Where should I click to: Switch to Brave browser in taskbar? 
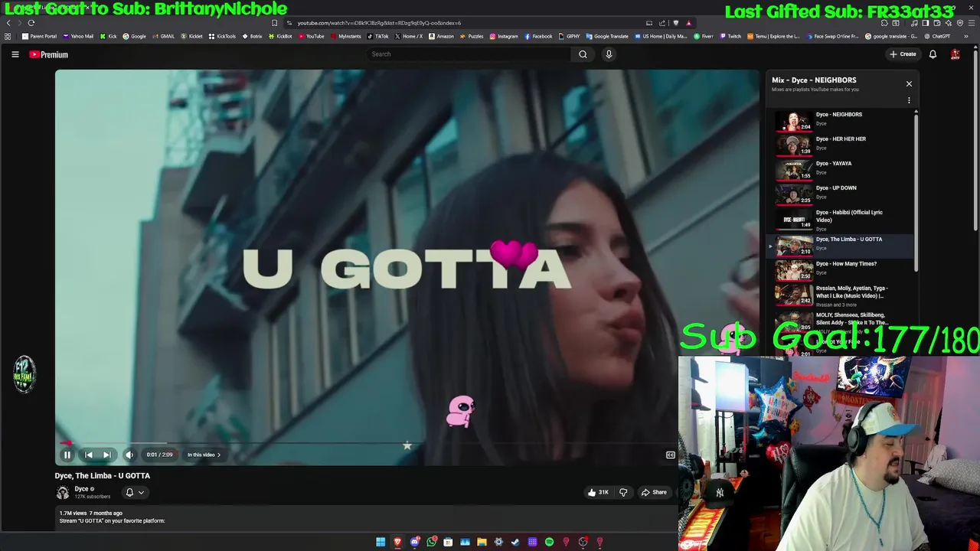(x=397, y=542)
